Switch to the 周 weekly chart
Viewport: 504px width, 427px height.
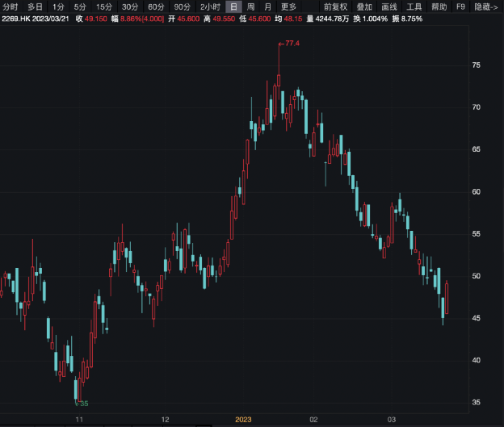(250, 6)
